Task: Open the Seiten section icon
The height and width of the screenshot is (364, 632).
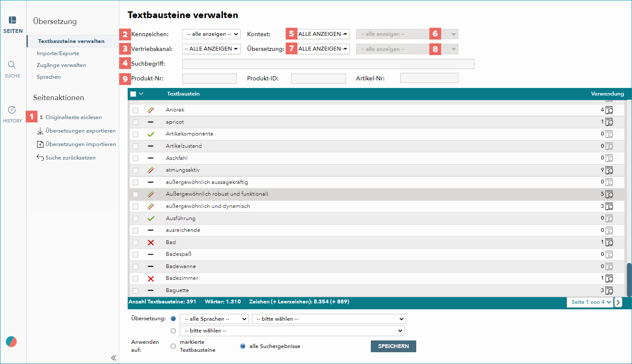Action: pyautogui.click(x=13, y=20)
